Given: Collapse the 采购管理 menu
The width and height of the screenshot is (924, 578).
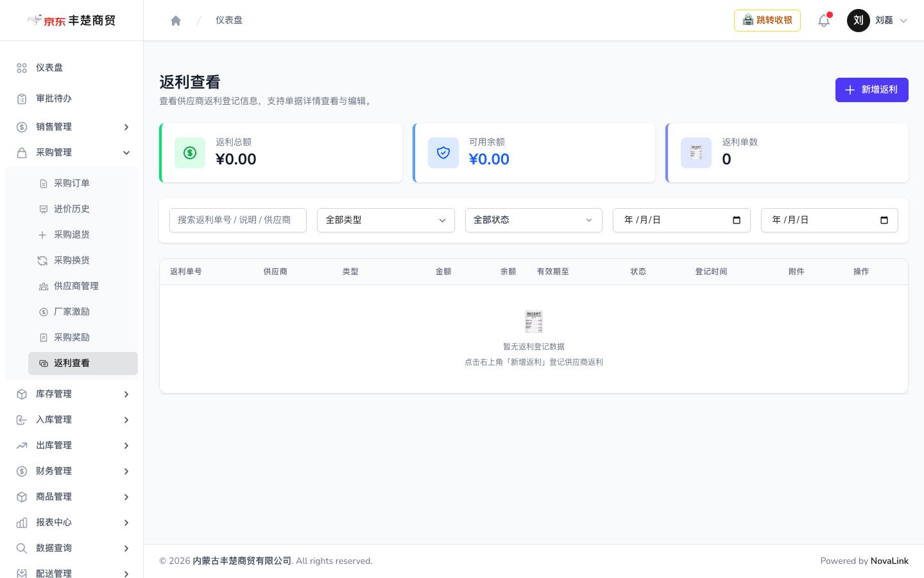Looking at the screenshot, I should coord(71,152).
